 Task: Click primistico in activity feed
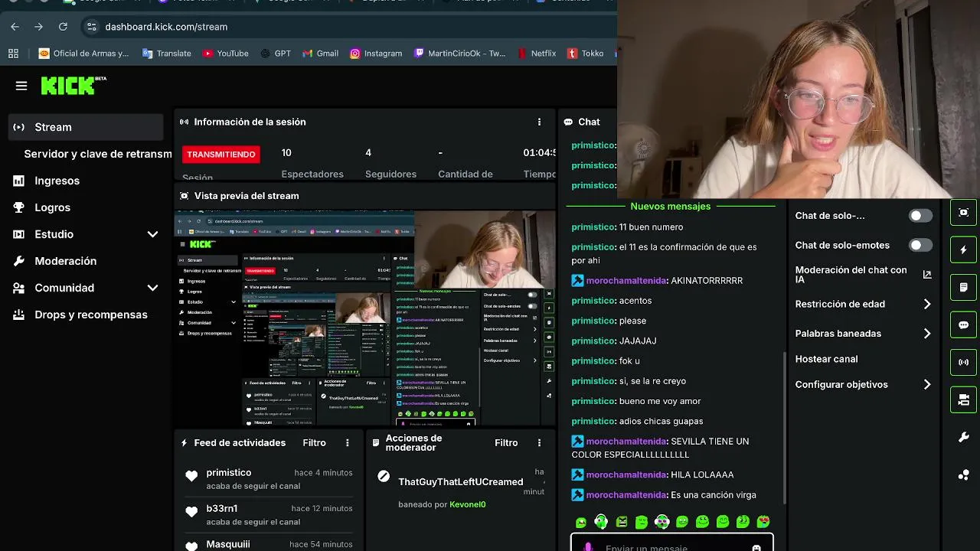[228, 473]
